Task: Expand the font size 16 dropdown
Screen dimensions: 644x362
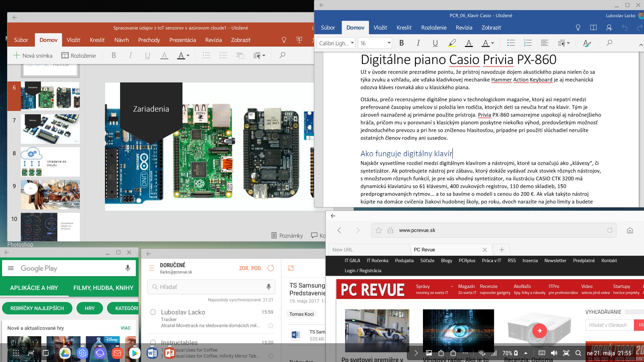Action: (x=389, y=43)
